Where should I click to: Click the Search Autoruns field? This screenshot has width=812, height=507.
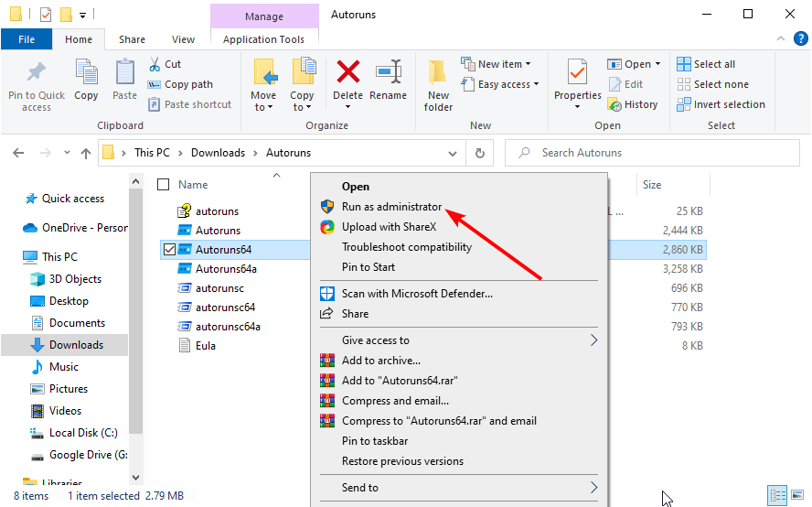[x=653, y=153]
